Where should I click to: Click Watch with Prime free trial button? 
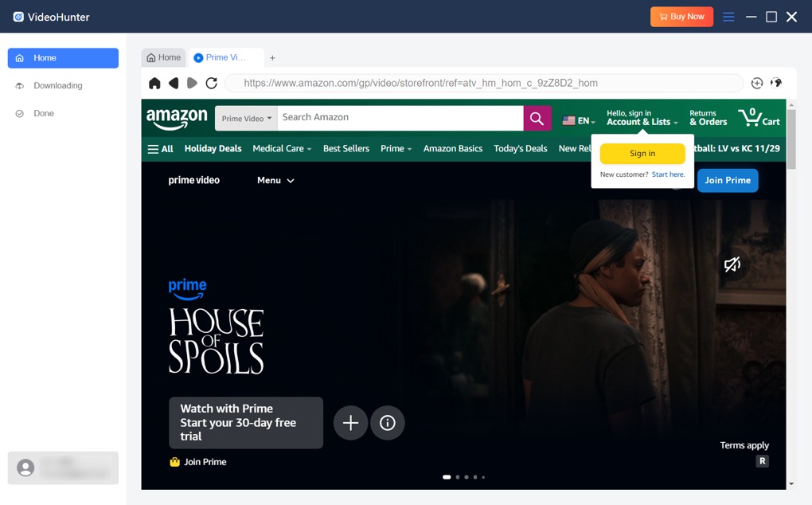coord(246,423)
